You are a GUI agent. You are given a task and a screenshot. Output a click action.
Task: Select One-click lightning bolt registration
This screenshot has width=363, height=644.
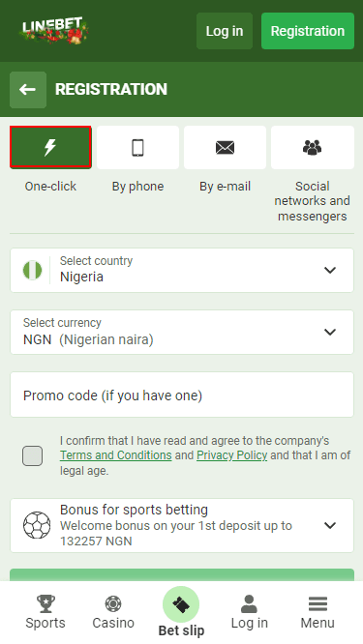(50, 147)
